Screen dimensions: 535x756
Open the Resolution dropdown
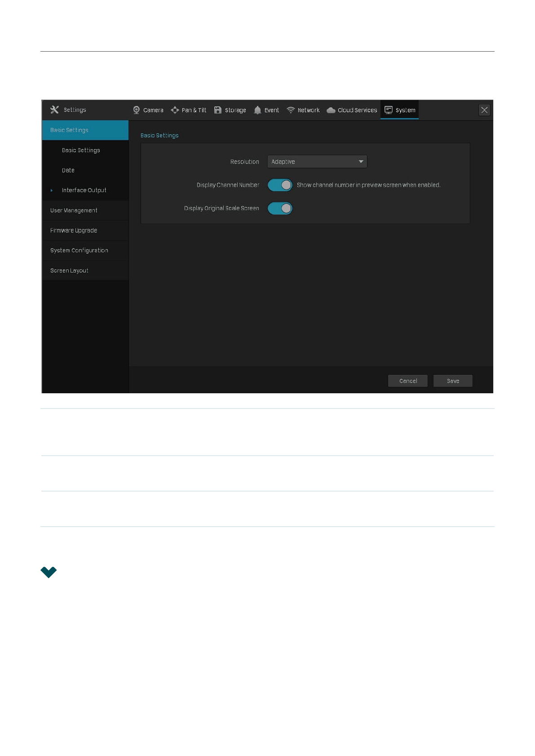(x=317, y=162)
